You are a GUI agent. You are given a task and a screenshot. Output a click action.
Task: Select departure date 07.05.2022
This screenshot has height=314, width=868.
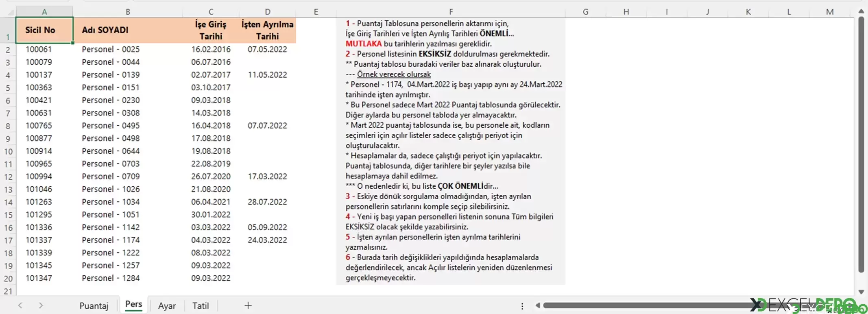pyautogui.click(x=267, y=49)
